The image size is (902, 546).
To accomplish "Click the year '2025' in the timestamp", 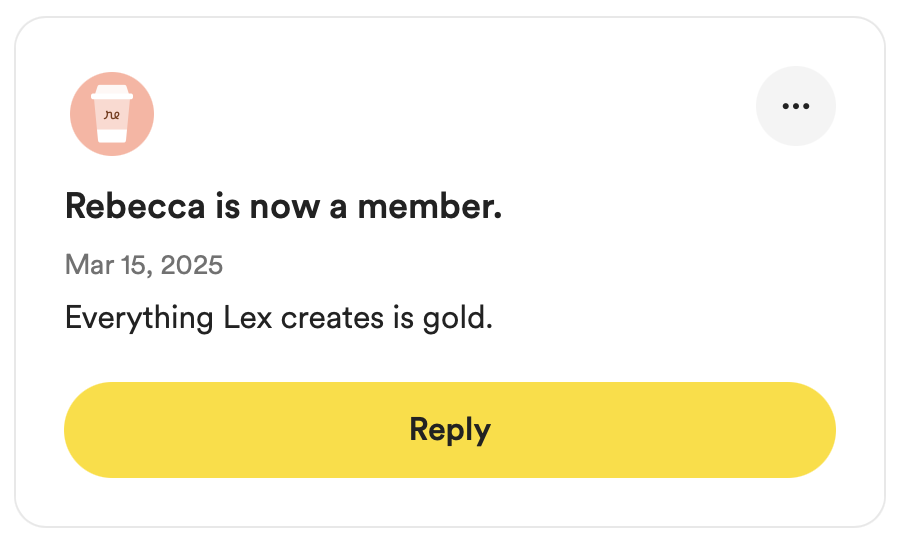I will 192,265.
